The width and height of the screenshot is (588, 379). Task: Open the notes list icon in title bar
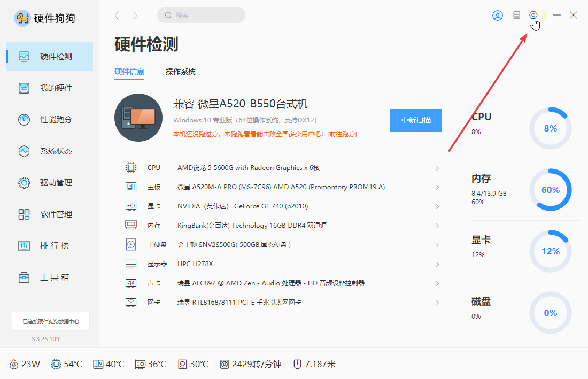516,16
